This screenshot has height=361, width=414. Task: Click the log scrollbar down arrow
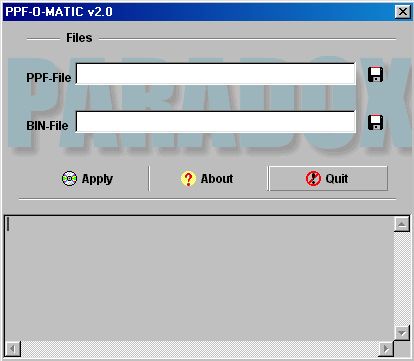pyautogui.click(x=402, y=332)
